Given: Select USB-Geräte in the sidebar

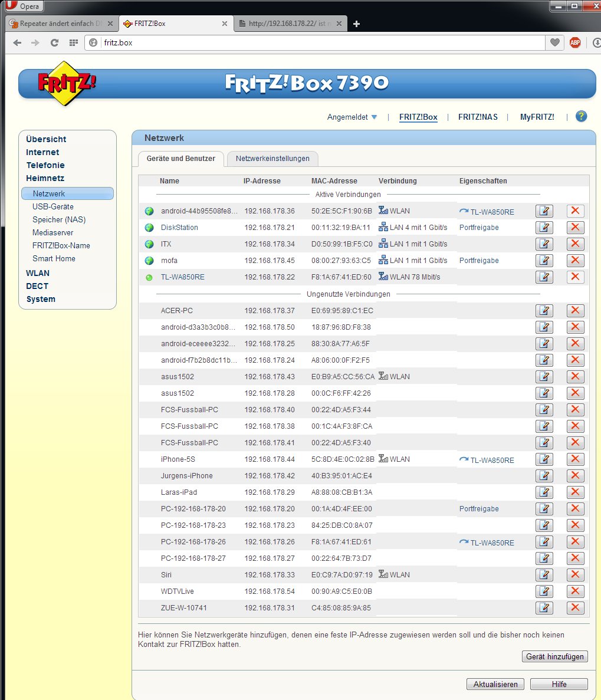Looking at the screenshot, I should [x=52, y=206].
